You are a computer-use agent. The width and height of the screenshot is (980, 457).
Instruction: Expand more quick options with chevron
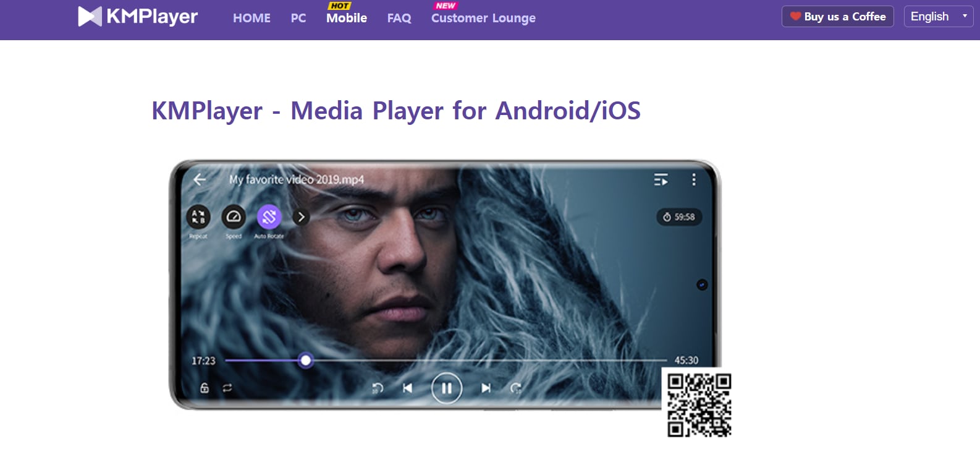[x=301, y=217]
